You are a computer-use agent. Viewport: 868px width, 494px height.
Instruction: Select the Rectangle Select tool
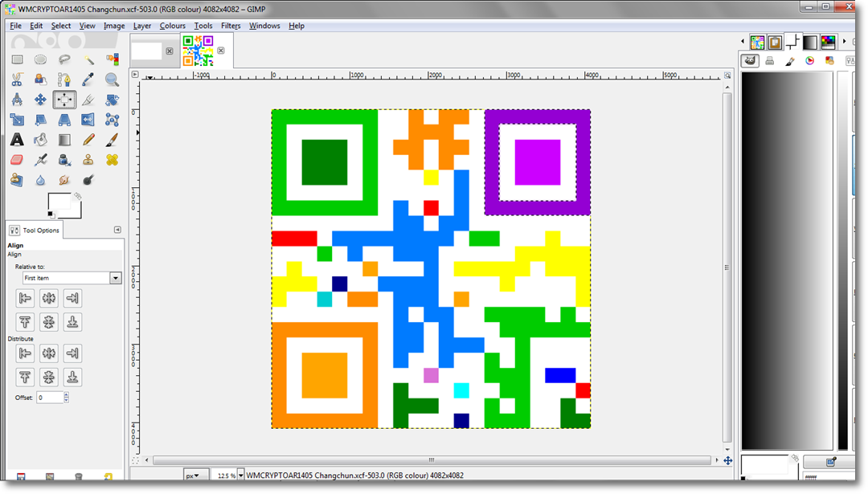(x=17, y=59)
